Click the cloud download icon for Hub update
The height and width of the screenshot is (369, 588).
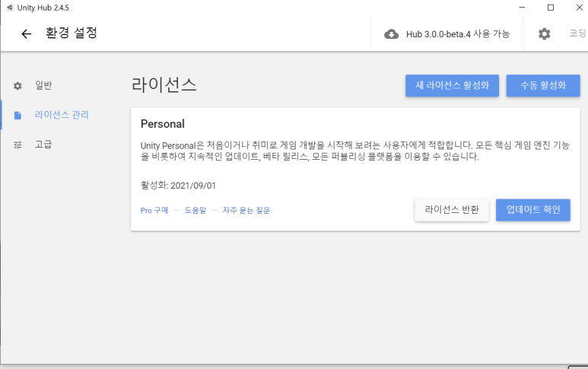coord(391,34)
